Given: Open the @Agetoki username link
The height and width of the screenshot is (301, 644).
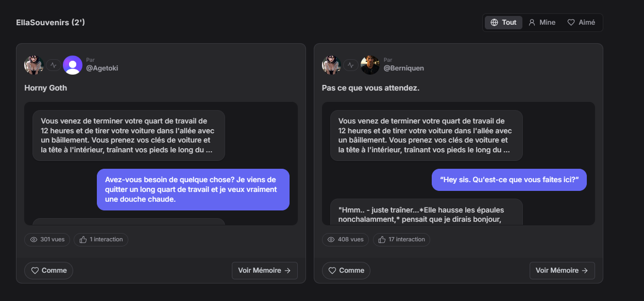Looking at the screenshot, I should click(x=102, y=68).
